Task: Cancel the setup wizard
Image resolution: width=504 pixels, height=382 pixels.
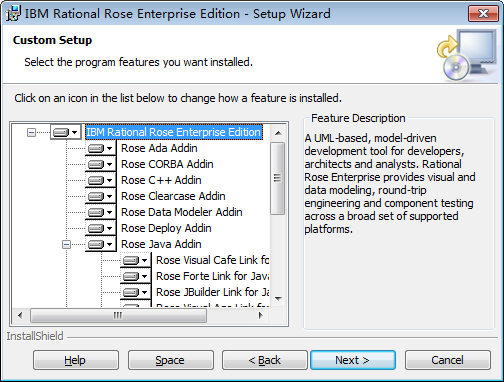Action: pyautogui.click(x=447, y=360)
